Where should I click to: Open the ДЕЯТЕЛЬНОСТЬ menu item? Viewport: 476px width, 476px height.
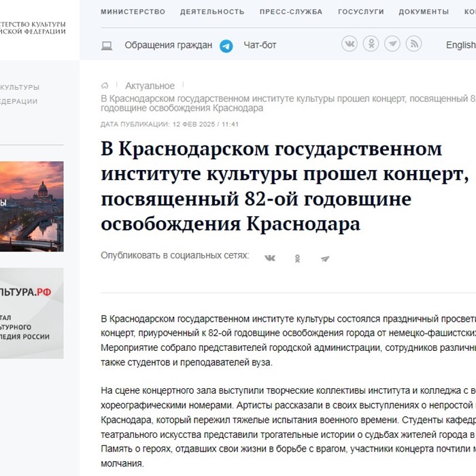tap(212, 12)
